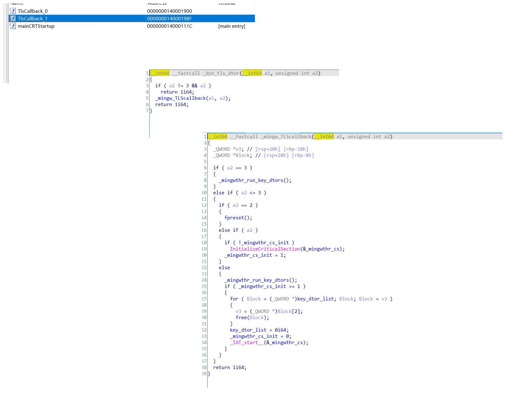Click 'unsigned int a2' parameter in _dyn_tls_dtor header
This screenshot has height=404, width=532.
click(x=297, y=73)
